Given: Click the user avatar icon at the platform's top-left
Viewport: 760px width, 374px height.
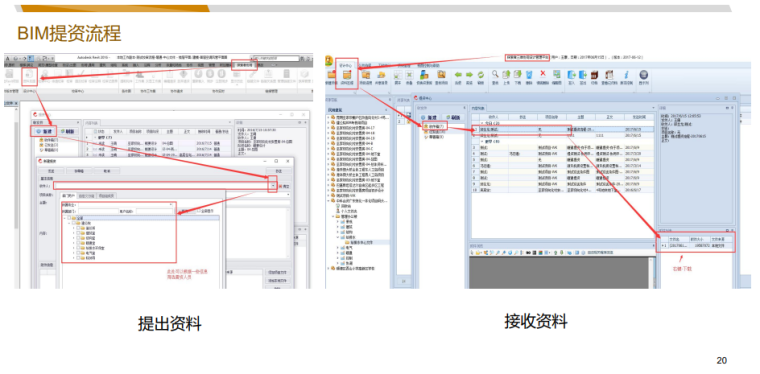Looking at the screenshot, I should click(329, 60).
